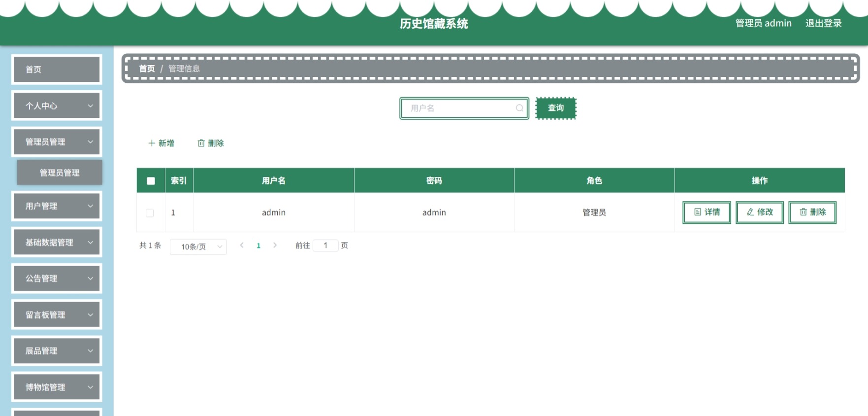Expand the 用户管理 menu chevron
This screenshot has width=868, height=416.
90,206
